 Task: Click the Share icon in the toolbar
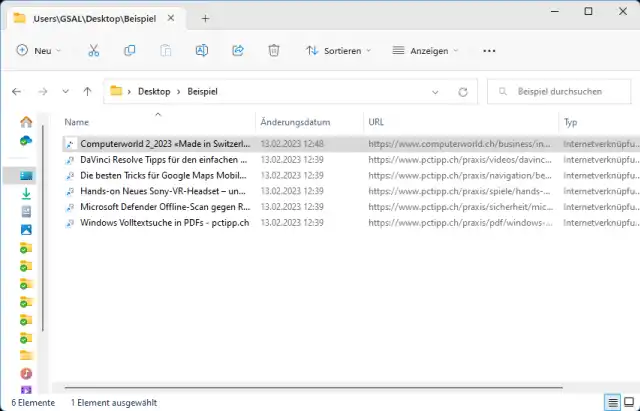[x=238, y=51]
